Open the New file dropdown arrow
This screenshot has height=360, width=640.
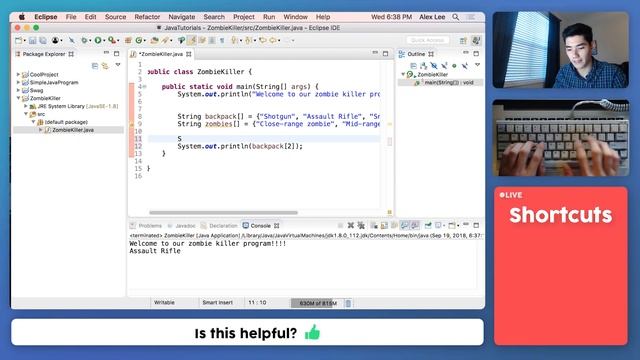pos(24,41)
